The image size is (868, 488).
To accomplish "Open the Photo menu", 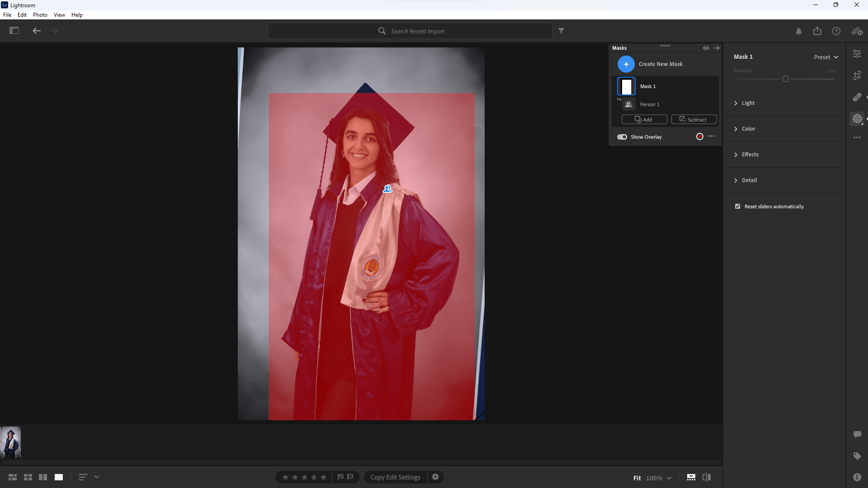I will (x=40, y=14).
